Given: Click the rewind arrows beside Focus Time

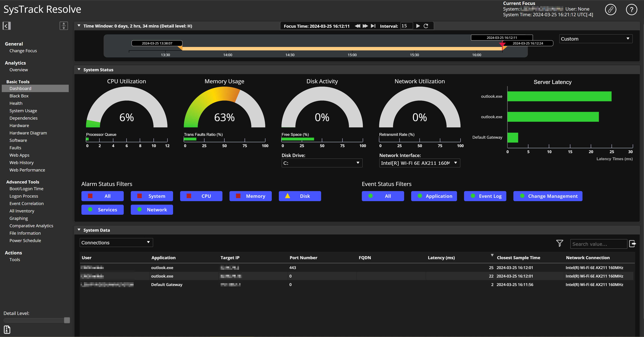Looking at the screenshot, I should [357, 26].
